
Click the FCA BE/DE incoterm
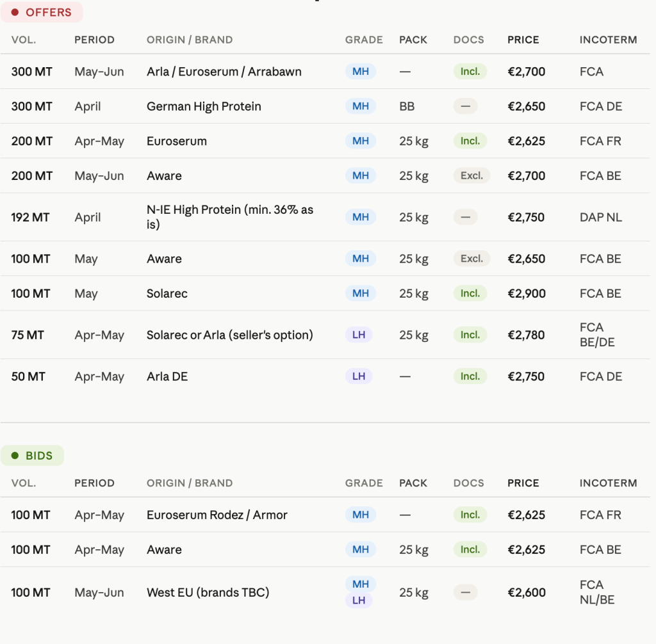point(597,335)
